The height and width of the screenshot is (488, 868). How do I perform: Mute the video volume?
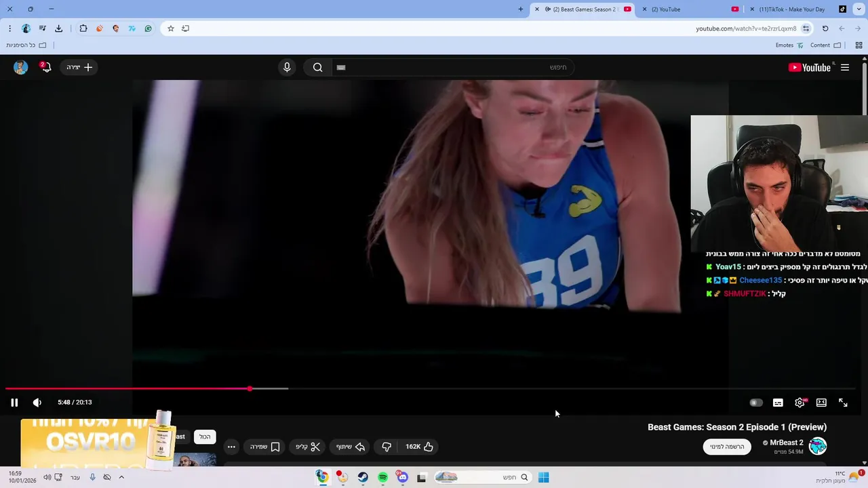(37, 403)
